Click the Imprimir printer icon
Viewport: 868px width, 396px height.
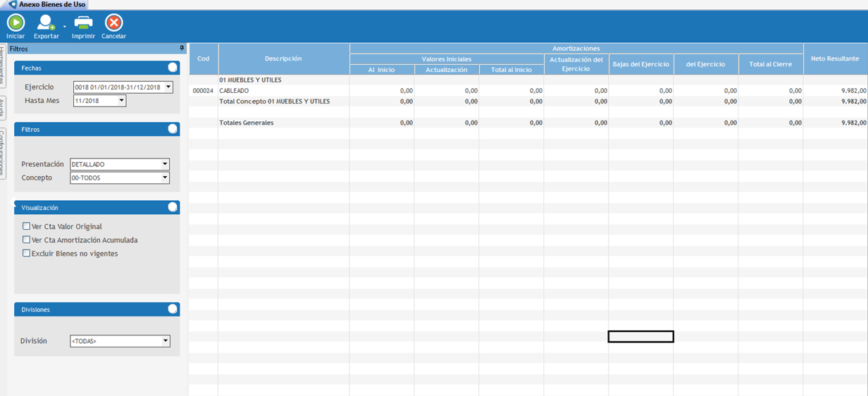coord(83,23)
